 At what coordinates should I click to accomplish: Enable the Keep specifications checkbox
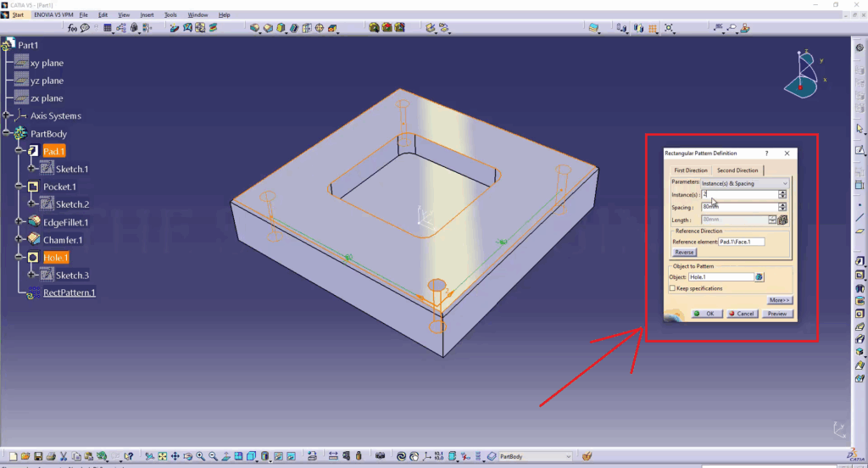[x=673, y=288]
